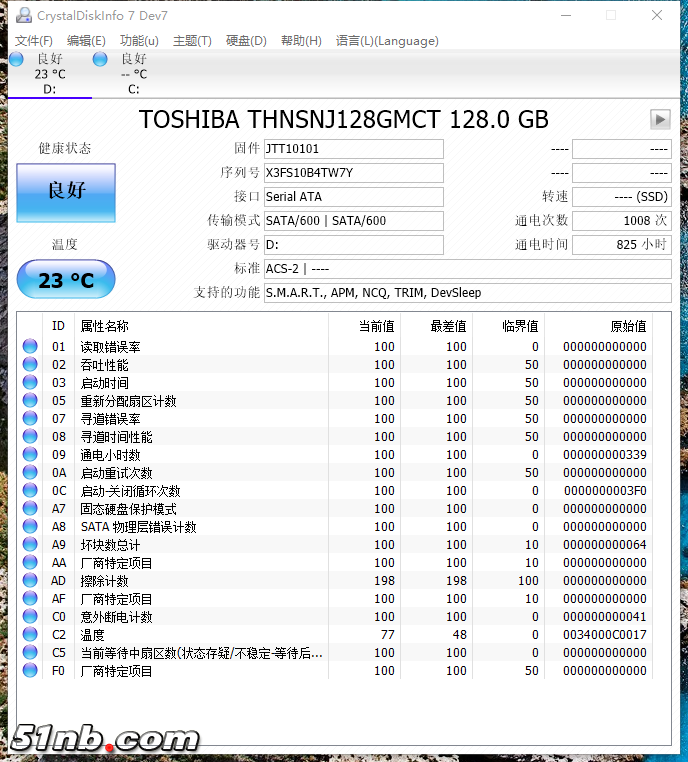Click the 23 °C temperature button

(66, 280)
